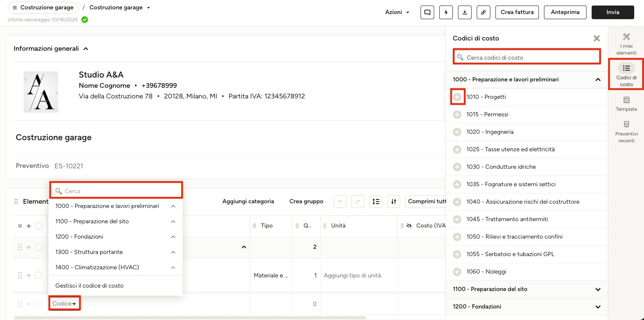Click the estimate number ES-10221
The height and width of the screenshot is (320, 644).
[x=69, y=166]
